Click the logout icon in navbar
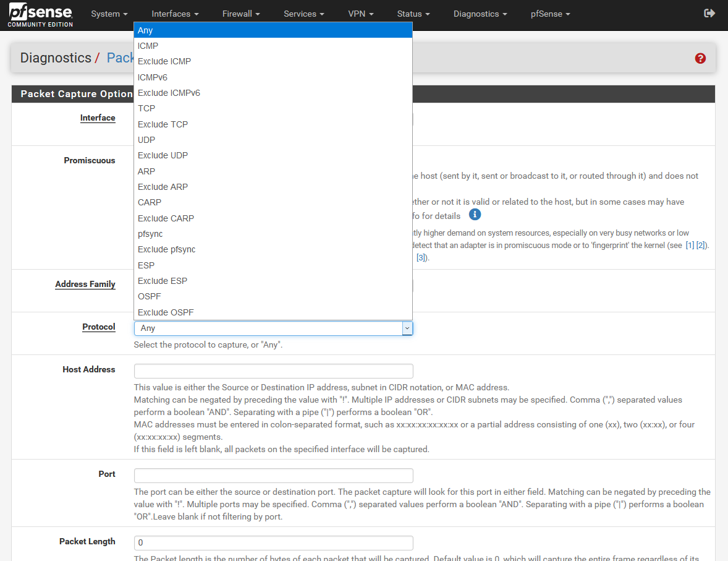Screen dimensions: 728x561 click(x=709, y=14)
